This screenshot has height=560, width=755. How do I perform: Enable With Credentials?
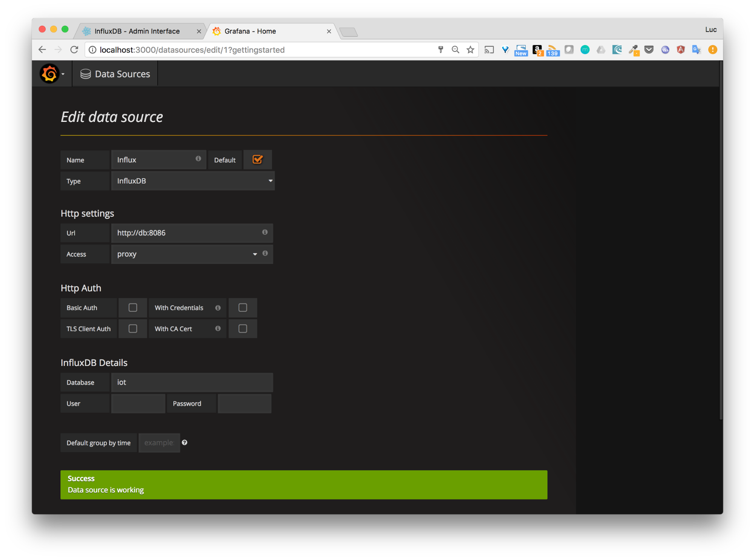tap(242, 307)
